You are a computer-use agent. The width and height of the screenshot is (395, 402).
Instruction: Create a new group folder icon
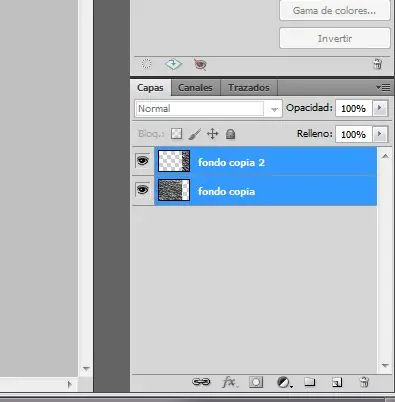coord(310,382)
